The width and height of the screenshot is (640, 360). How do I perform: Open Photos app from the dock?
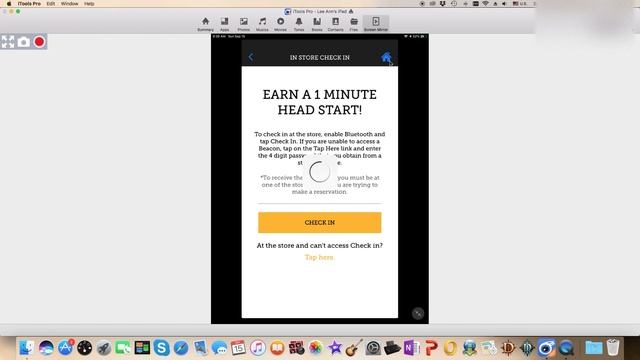pos(316,348)
